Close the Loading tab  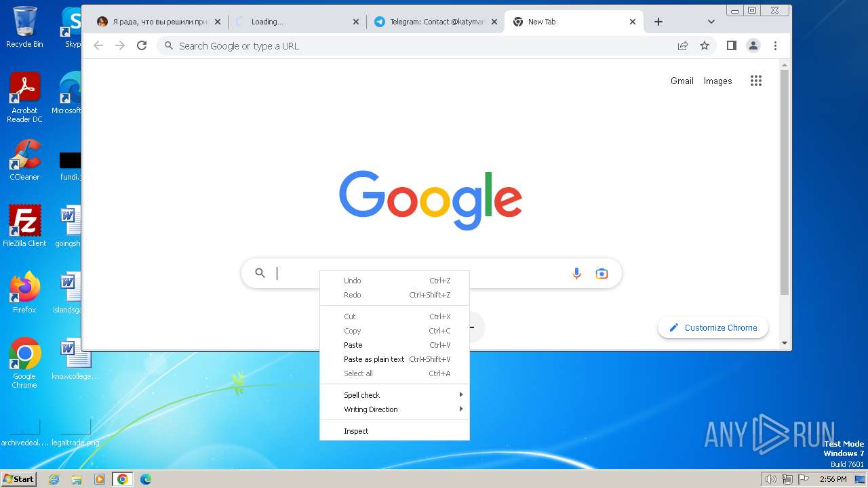click(356, 22)
